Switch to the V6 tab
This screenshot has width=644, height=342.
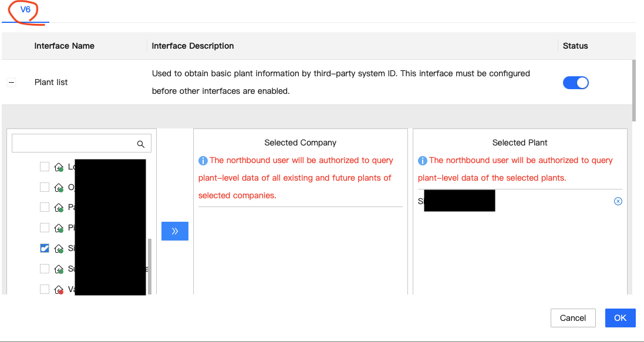click(x=25, y=10)
